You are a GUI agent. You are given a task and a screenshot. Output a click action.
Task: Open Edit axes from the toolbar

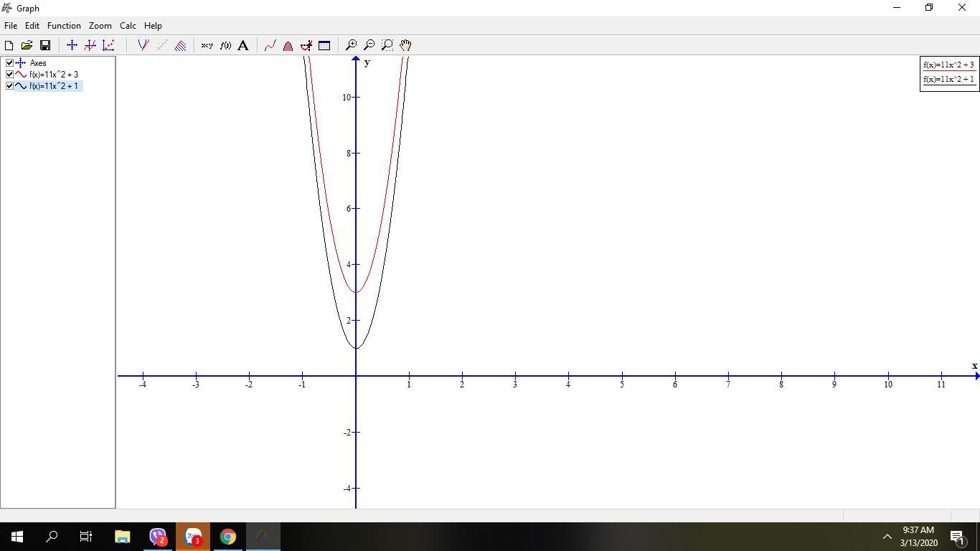point(72,45)
